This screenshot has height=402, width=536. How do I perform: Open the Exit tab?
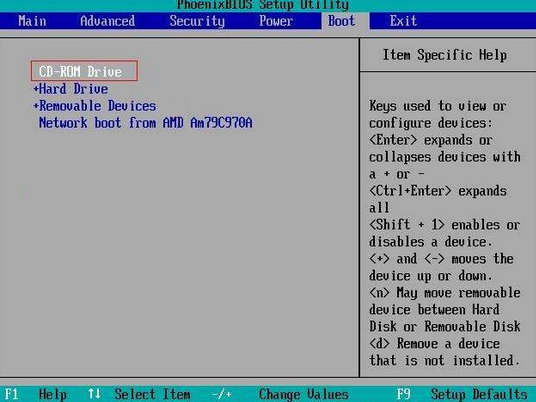point(403,21)
